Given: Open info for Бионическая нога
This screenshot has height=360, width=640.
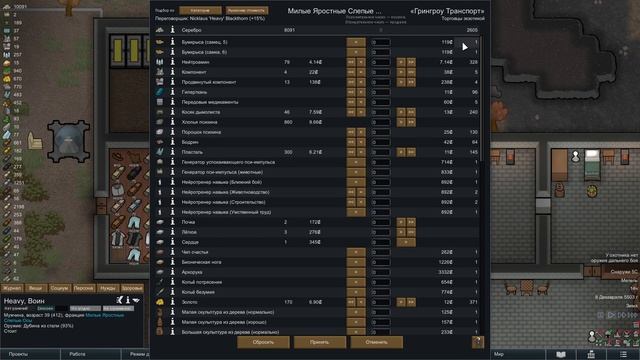Looking at the screenshot, I should (172, 262).
